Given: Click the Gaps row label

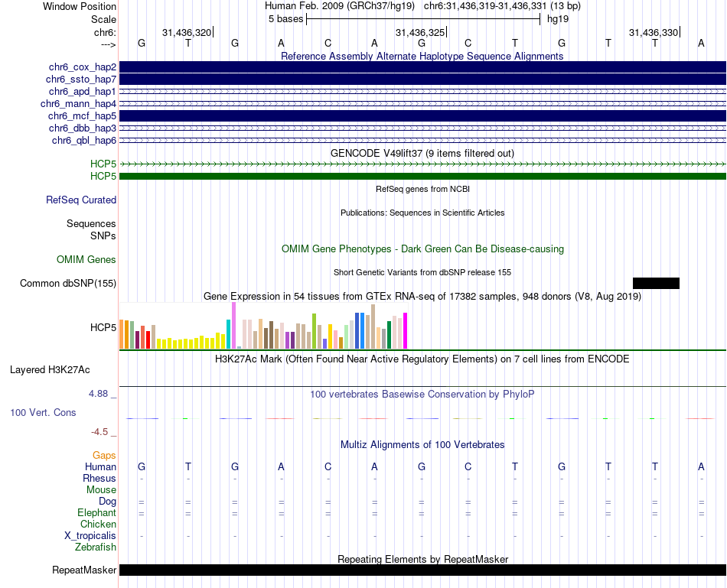Looking at the screenshot, I should click(104, 456).
